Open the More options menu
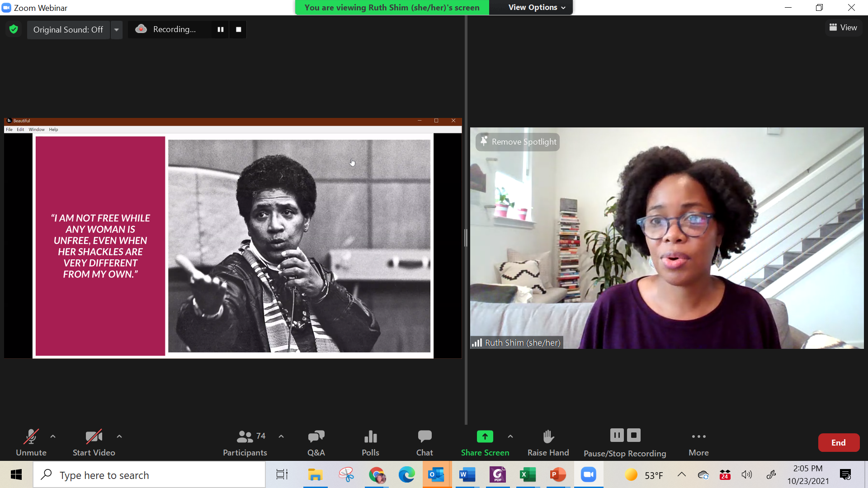868x488 pixels. (698, 437)
